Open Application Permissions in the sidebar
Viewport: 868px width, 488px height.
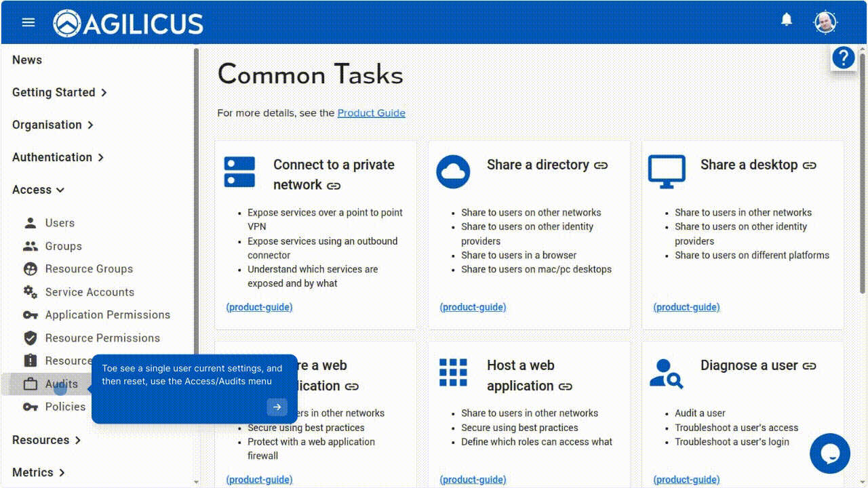(108, 315)
